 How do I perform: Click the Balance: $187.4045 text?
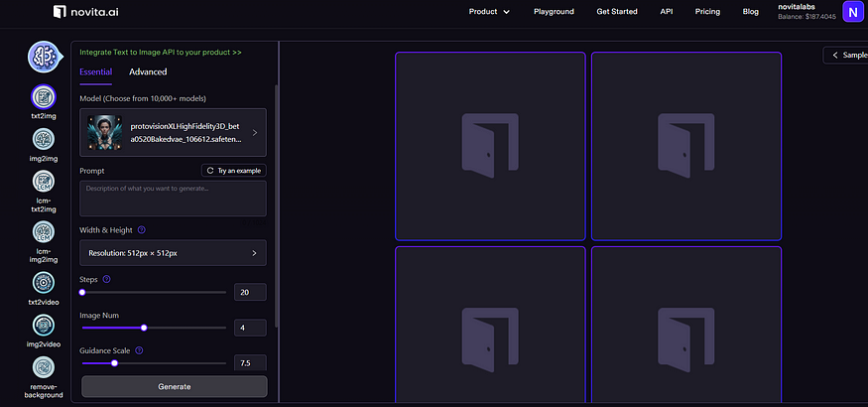point(807,17)
